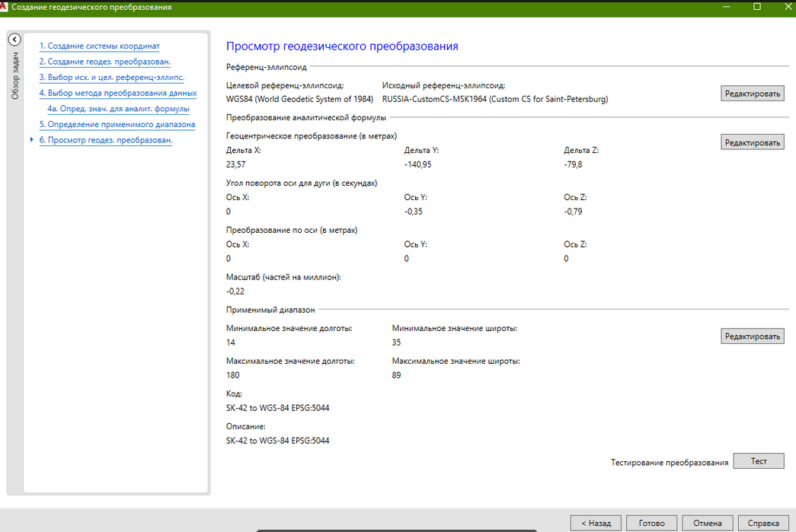Open help with 'Справка' button

pyautogui.click(x=763, y=523)
